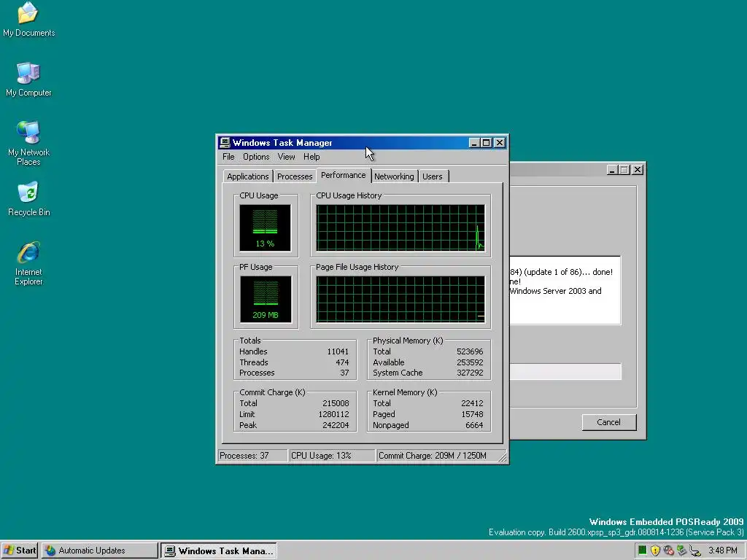Click the Paged kernel memory value 15748
The width and height of the screenshot is (747, 560).
pyautogui.click(x=472, y=414)
